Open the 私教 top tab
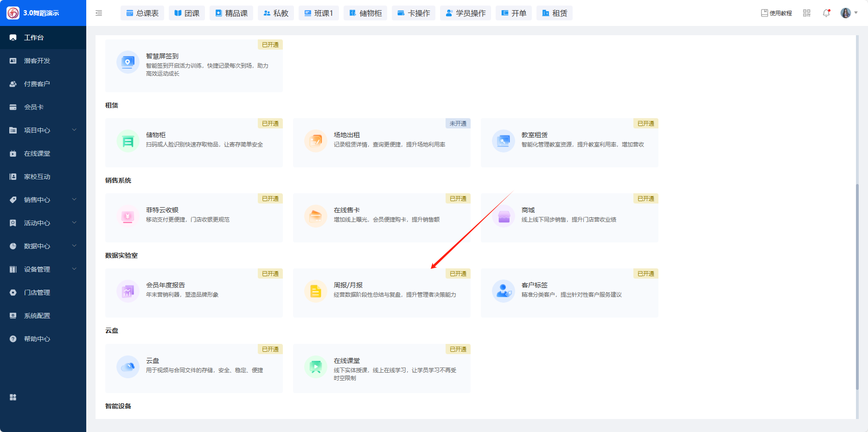Screen dimensions: 868x432 (276, 13)
